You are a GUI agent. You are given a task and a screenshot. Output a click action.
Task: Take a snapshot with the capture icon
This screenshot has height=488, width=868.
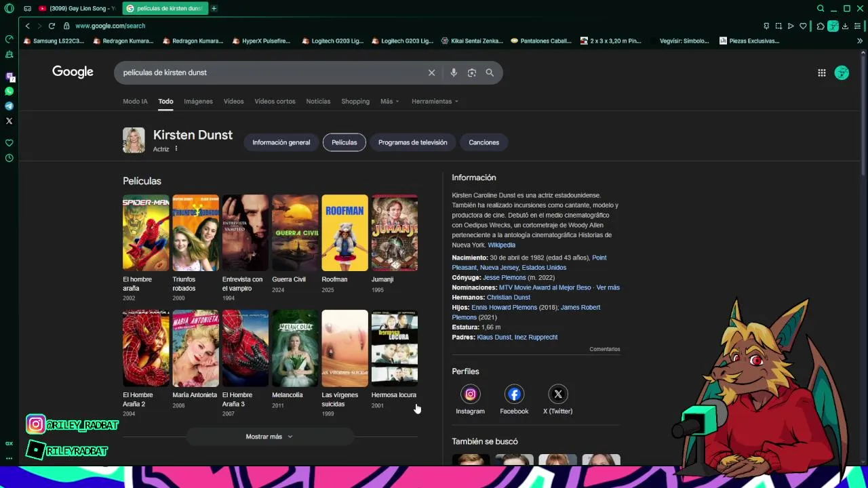tap(778, 26)
